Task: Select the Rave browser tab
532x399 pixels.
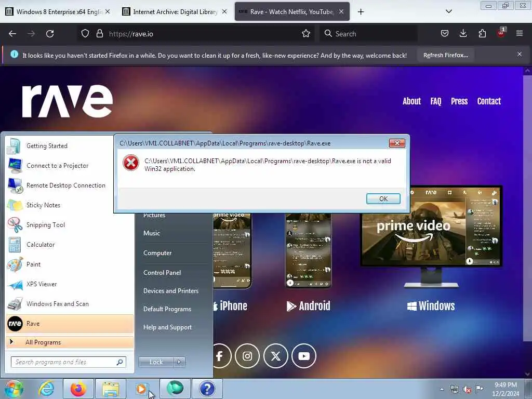Action: tap(291, 12)
